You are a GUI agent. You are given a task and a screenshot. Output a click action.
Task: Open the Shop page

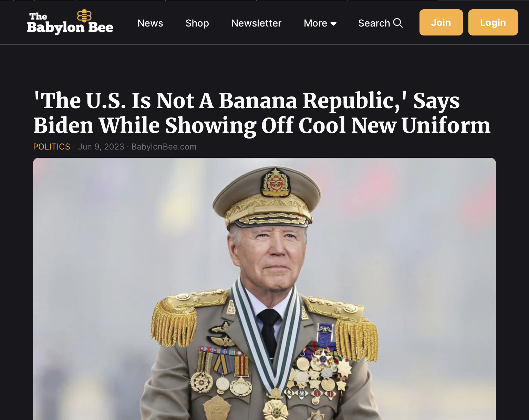pyautogui.click(x=197, y=23)
